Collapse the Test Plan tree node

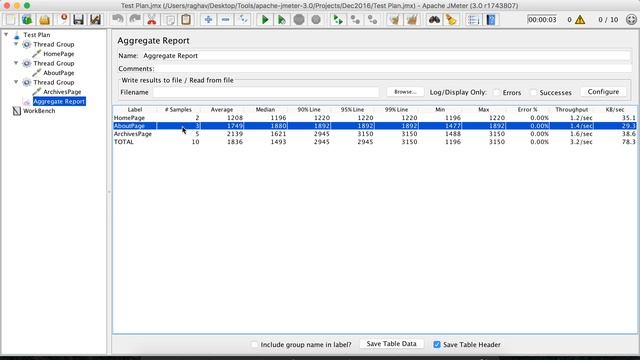[6, 35]
